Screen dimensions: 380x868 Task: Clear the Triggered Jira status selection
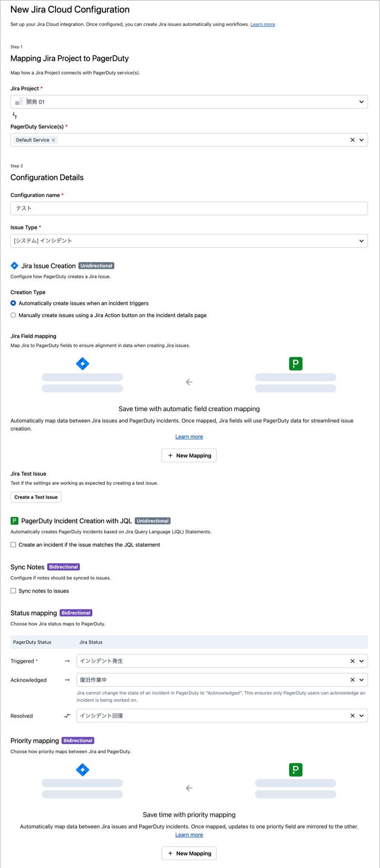click(x=352, y=661)
